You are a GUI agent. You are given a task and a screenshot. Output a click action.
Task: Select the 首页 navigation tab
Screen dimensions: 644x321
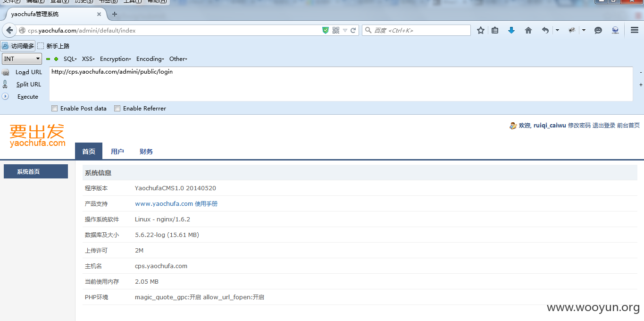(89, 152)
